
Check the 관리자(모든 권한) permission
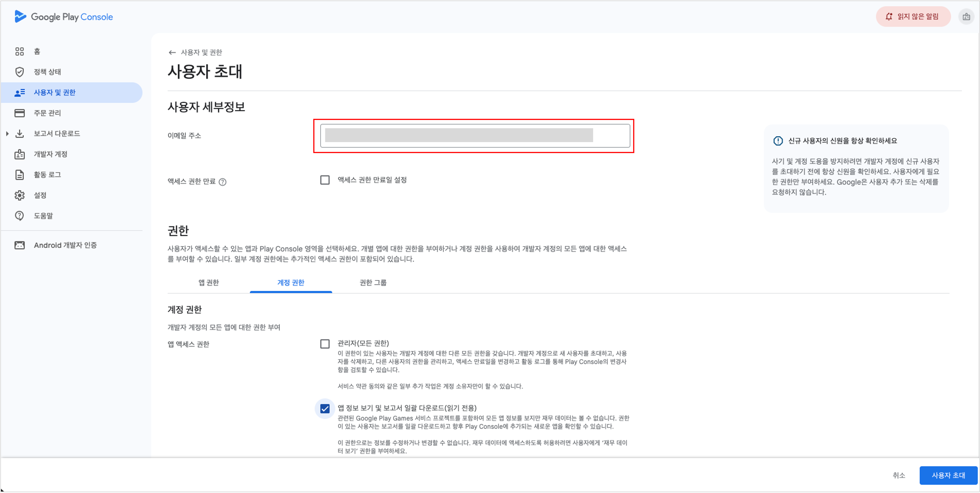coord(325,344)
